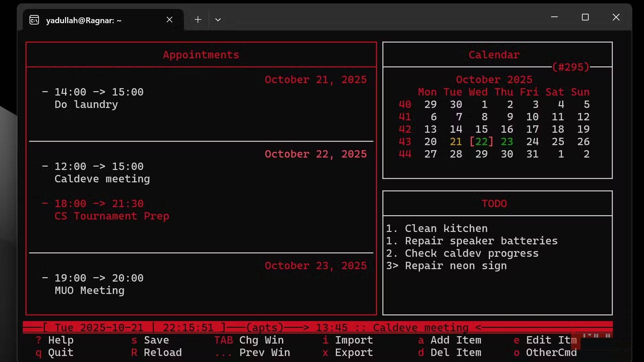
Task: Select today's date 21 on the calendar
Action: pos(456,141)
